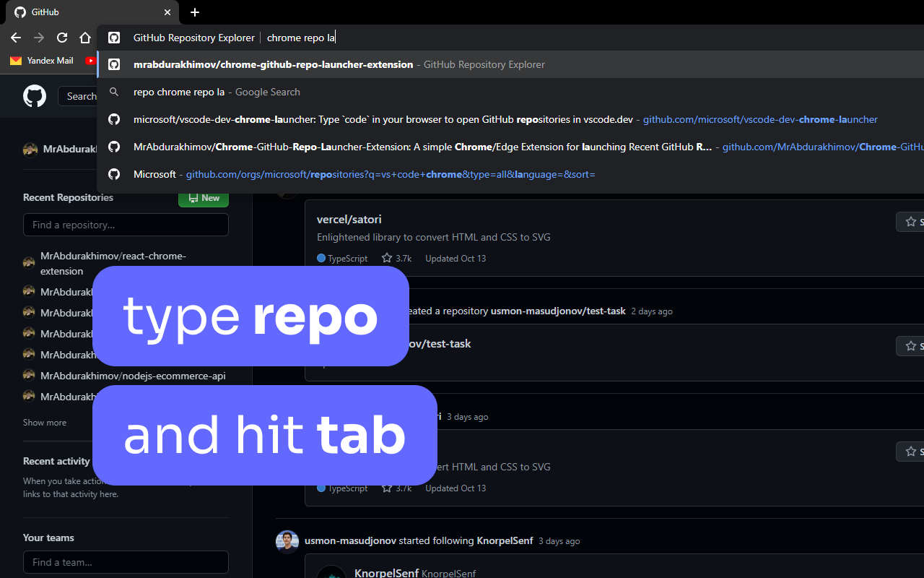Viewport: 924px width, 578px height.
Task: Open the browser home page icon
Action: coord(85,38)
